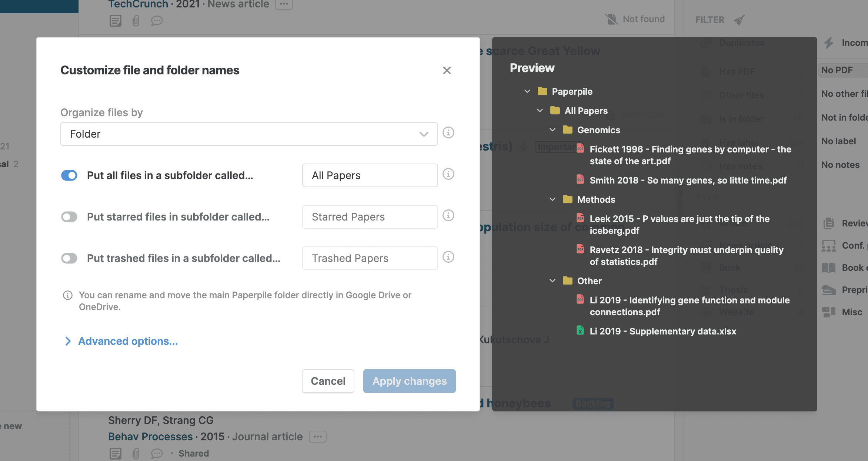The width and height of the screenshot is (868, 461).
Task: Expand Advanced options section
Action: (128, 341)
